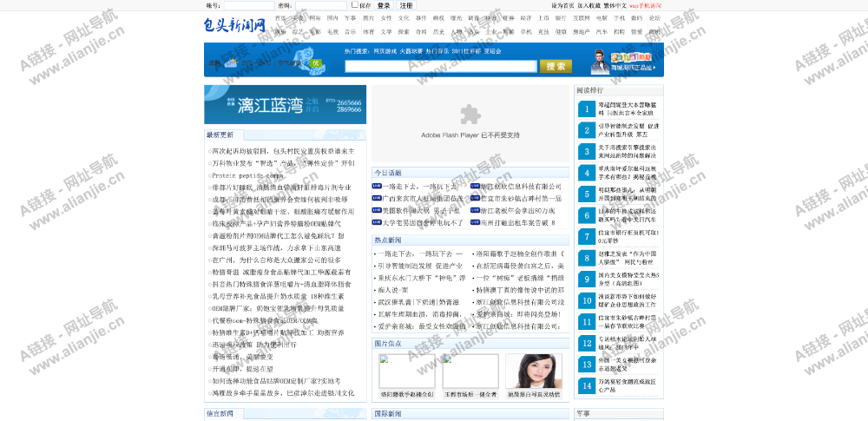
Task: Open the red wap手机访问 link
Action: coord(646,5)
